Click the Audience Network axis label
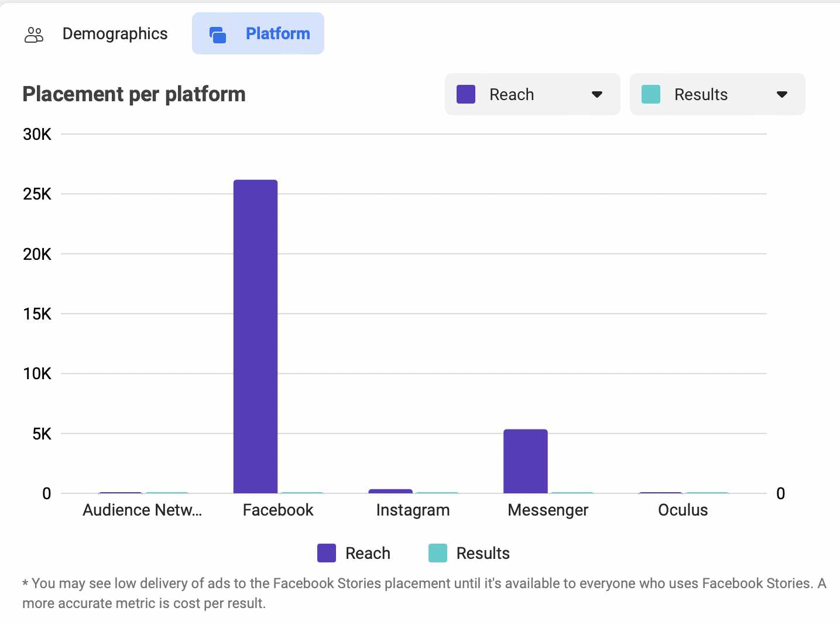Image resolution: width=840 pixels, height=625 pixels. (x=142, y=510)
